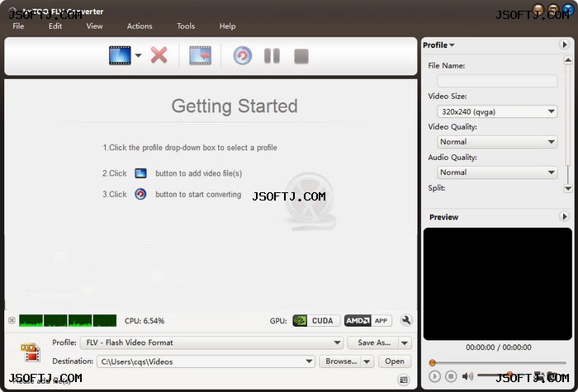
Task: Click the Save As... button
Action: 374,342
